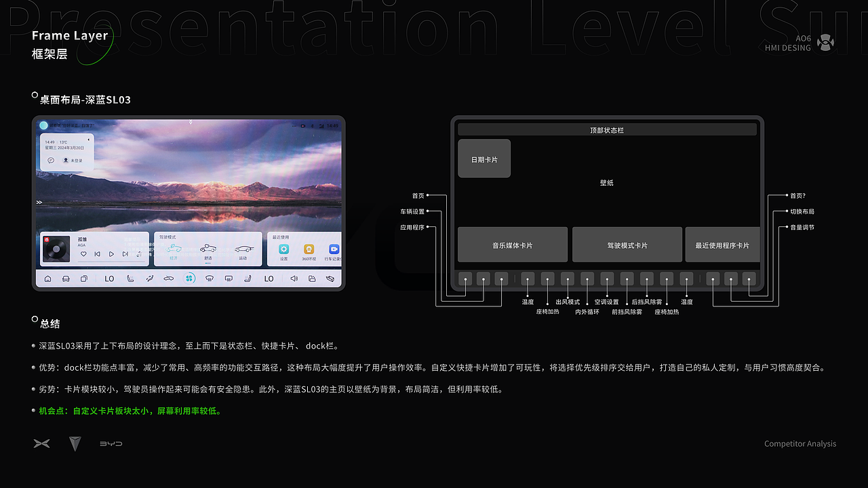Click the Competitor Analysis footer text
Viewport: 868px width, 488px height.
coord(800,444)
